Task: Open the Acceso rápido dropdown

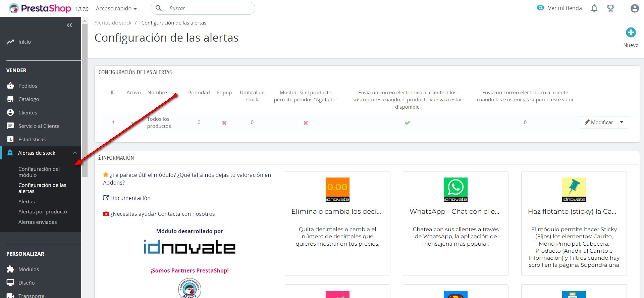Action: pyautogui.click(x=116, y=8)
